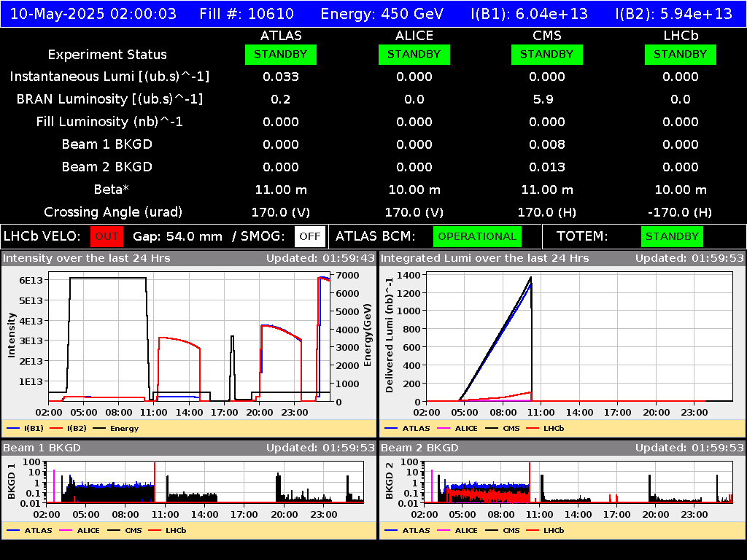Click the ALICE legend entry in Integrated Lumi

point(457,429)
